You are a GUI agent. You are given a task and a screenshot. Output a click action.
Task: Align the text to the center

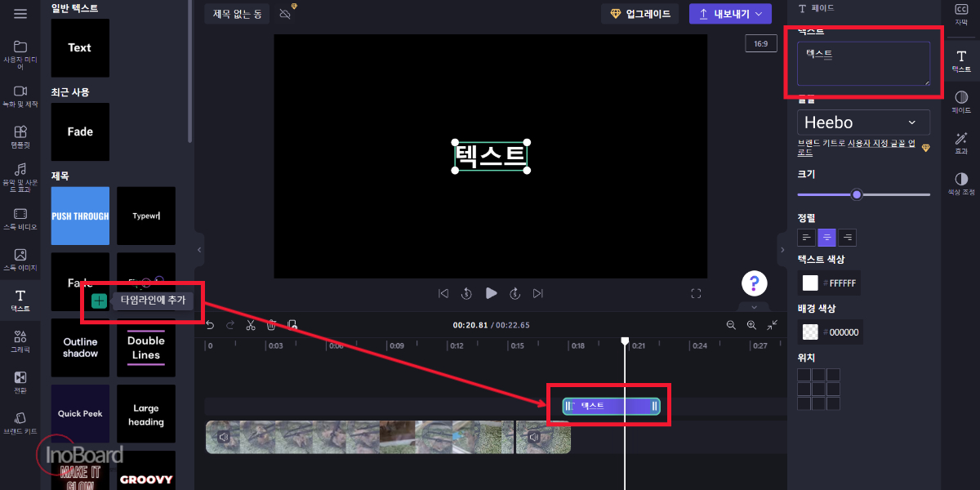[x=827, y=238]
